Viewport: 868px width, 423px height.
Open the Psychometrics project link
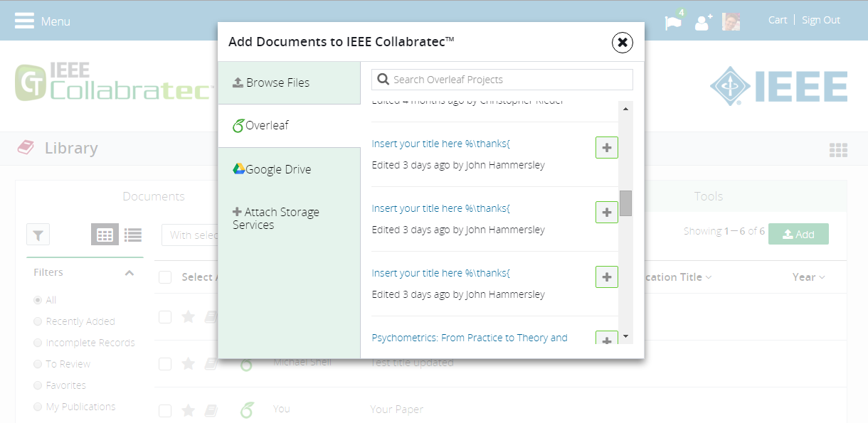pyautogui.click(x=470, y=338)
